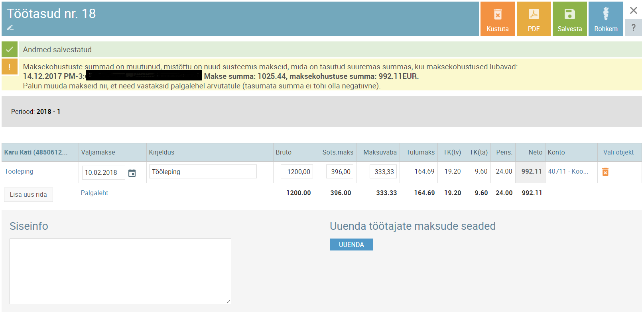Open the Tööleping contract link
644x313 pixels.
coord(19,171)
